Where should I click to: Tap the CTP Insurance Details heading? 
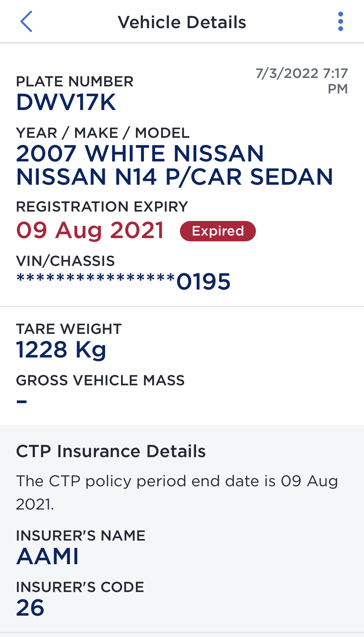[111, 451]
